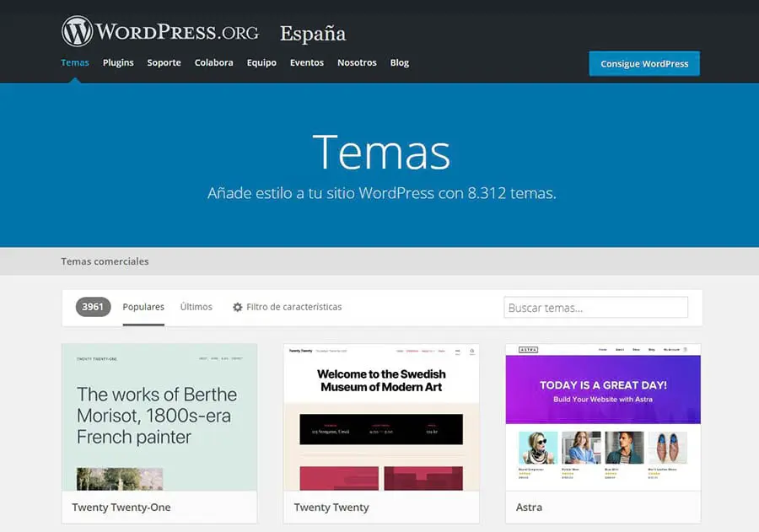This screenshot has width=759, height=532.
Task: Open the Astra theme thumbnail
Action: coord(603,417)
